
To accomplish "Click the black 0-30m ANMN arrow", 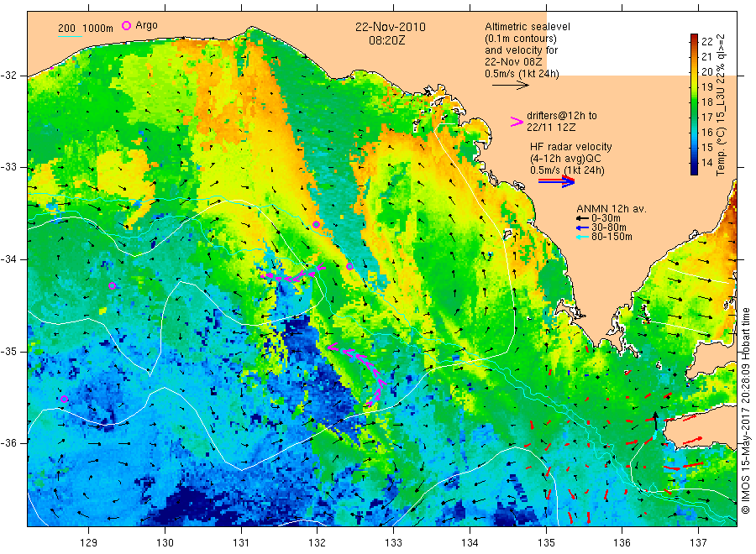I will (x=583, y=218).
